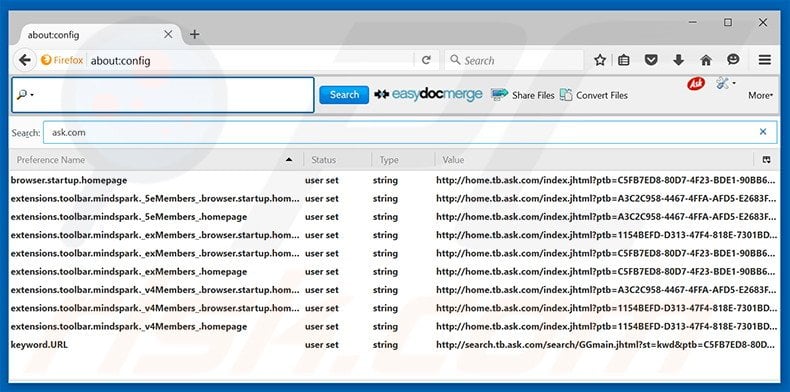
Task: Maximize the Firefox window
Action: (728, 23)
